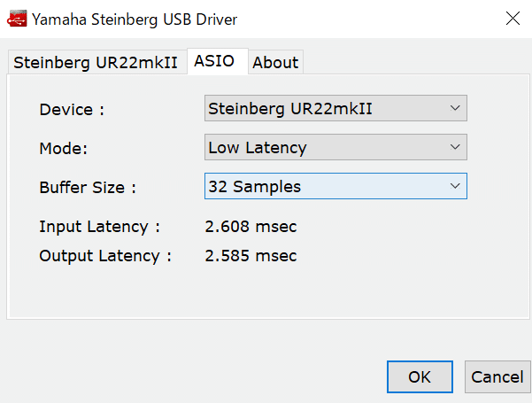This screenshot has height=403, width=532.
Task: Click the "Input Latency :" label
Action: [99, 227]
